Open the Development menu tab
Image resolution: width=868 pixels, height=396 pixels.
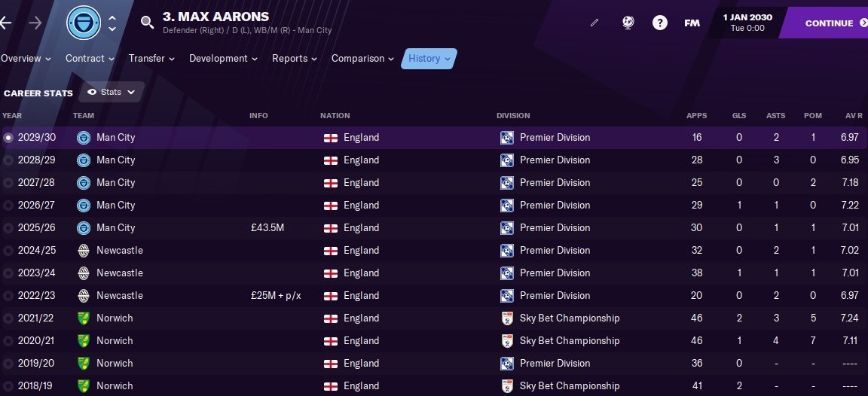[223, 58]
